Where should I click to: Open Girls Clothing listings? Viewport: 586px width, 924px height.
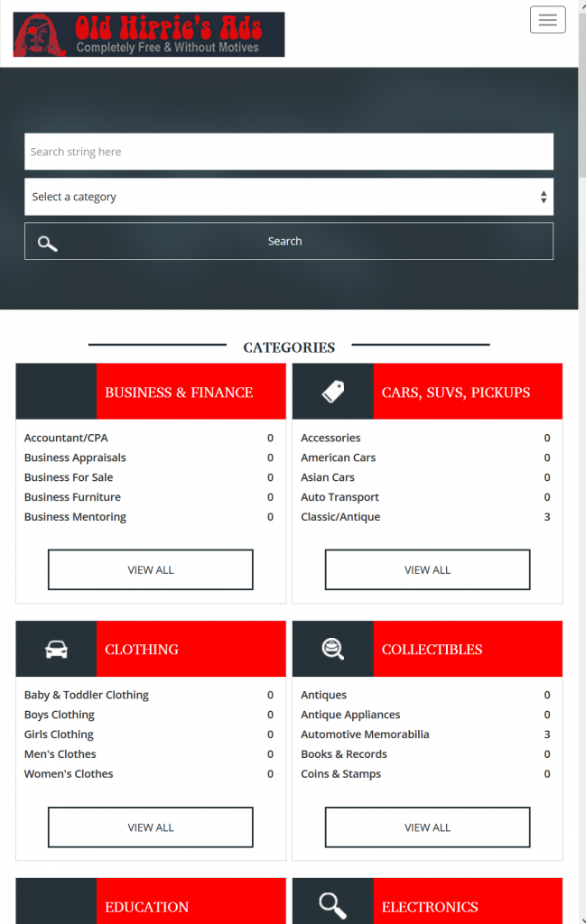(59, 735)
